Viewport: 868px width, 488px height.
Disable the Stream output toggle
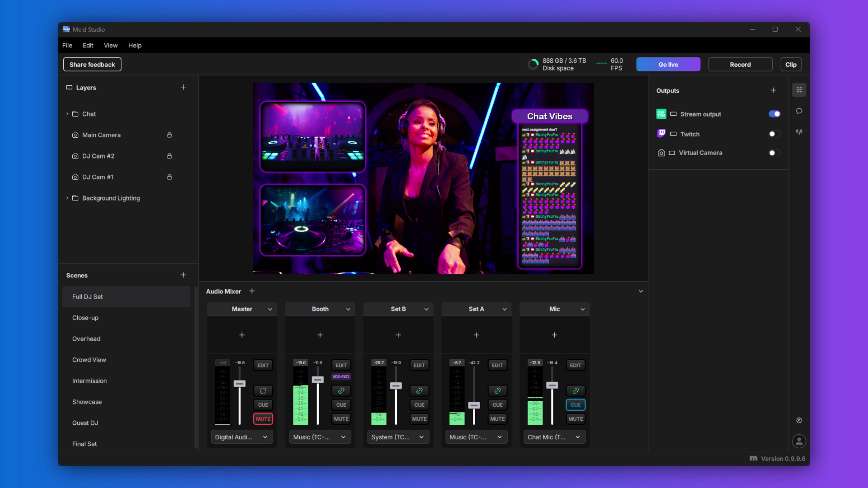click(x=774, y=114)
